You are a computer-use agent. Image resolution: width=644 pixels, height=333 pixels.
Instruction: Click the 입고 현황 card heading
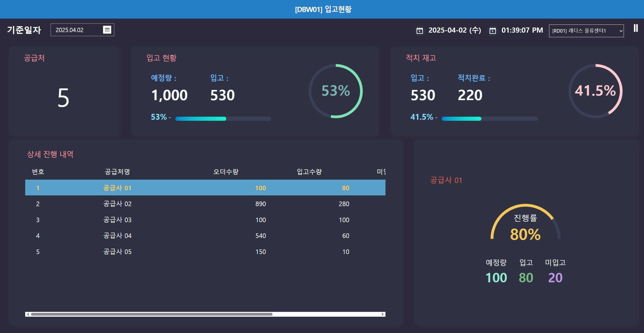point(161,58)
